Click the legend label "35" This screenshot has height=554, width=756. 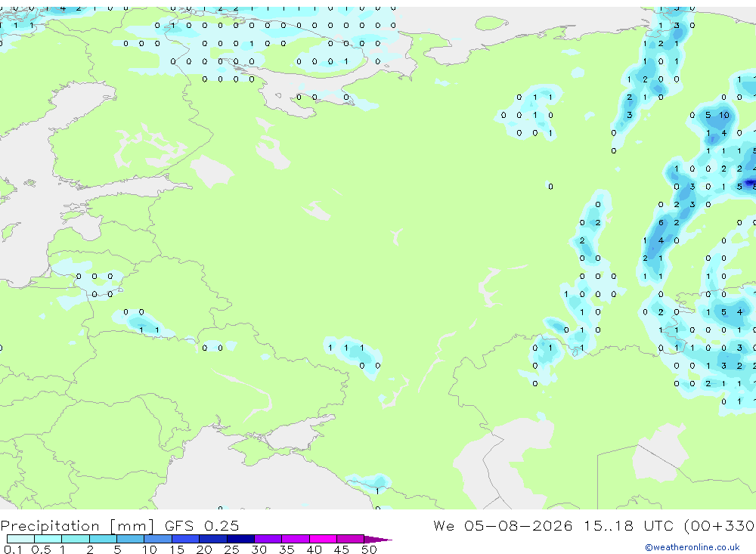[x=287, y=549]
